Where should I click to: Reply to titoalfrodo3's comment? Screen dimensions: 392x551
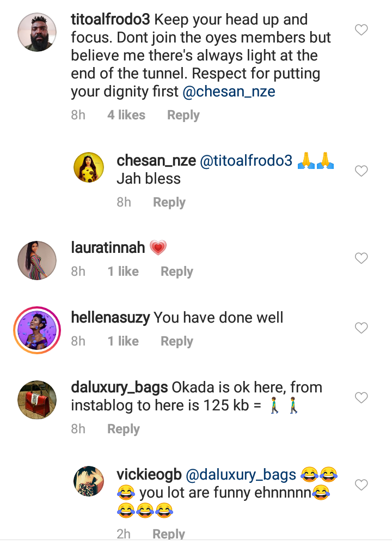point(183,115)
